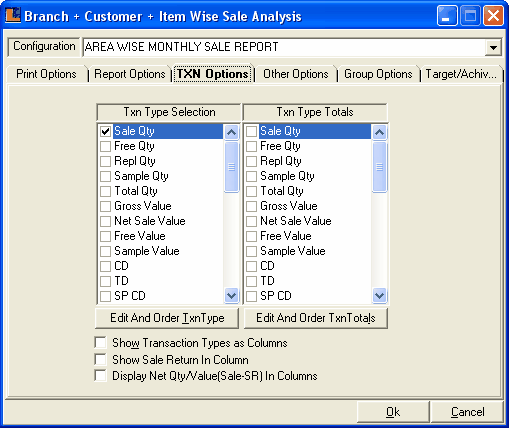Click Txn Type Selection scrollbar thumb
Viewport: 509px width, 428px height.
[232, 167]
